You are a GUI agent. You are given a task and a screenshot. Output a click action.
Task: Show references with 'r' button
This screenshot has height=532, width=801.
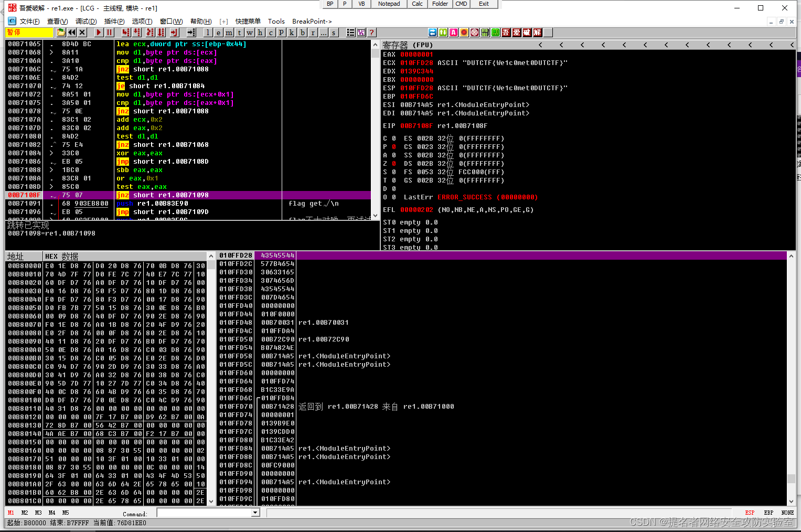[313, 33]
